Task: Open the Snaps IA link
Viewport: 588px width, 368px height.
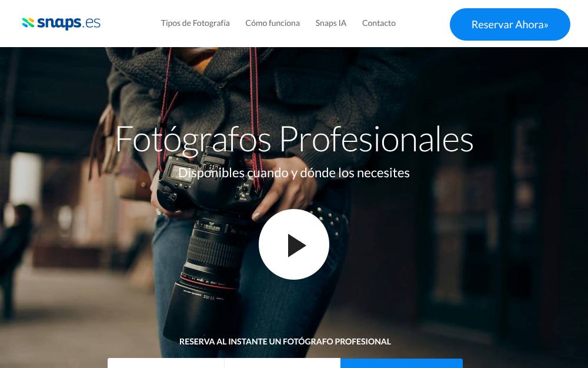Action: coord(330,24)
